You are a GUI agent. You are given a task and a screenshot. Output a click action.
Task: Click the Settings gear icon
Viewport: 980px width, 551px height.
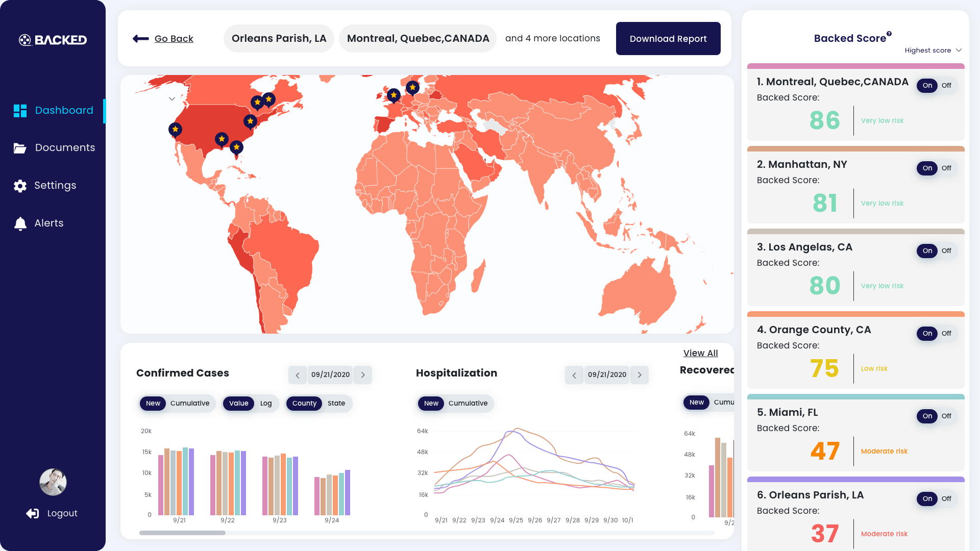tap(20, 186)
